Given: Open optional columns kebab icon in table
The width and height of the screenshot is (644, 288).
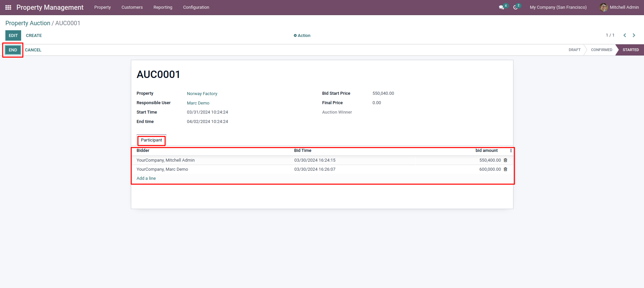Looking at the screenshot, I should [x=511, y=151].
